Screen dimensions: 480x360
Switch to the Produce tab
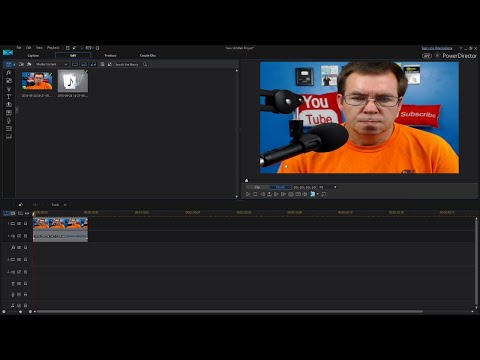(x=110, y=55)
